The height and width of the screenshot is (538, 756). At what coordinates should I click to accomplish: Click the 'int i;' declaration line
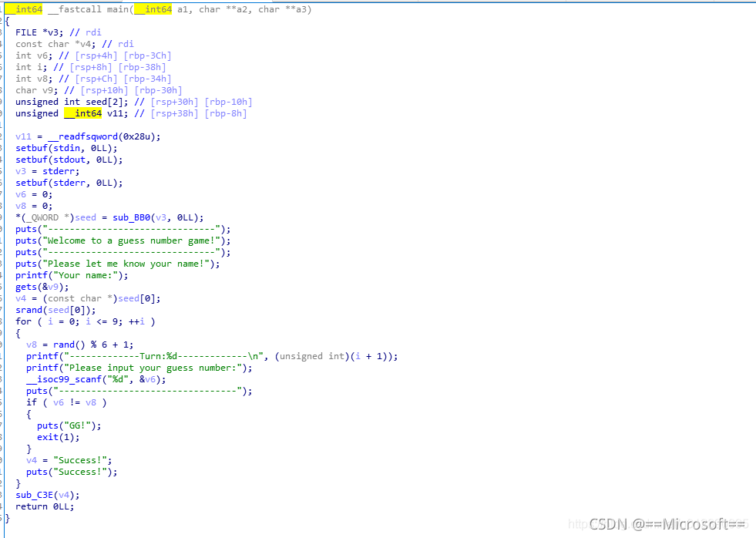(x=91, y=67)
